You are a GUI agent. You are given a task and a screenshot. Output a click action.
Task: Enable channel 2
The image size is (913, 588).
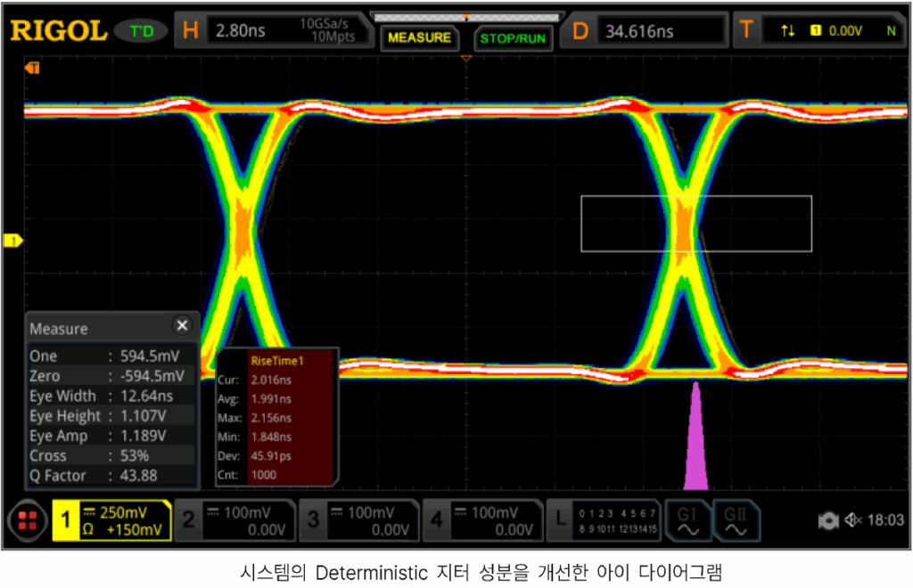(235, 521)
